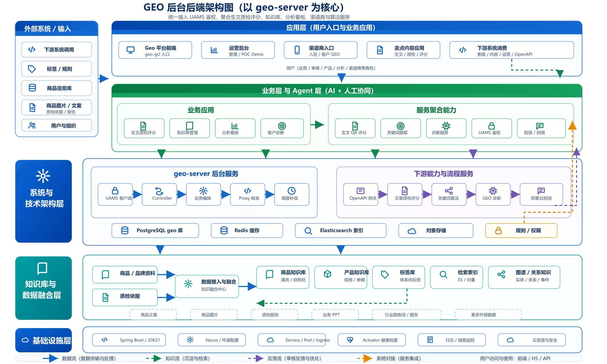Select the lock icon above UAMS 鉴权
The image size is (607, 364).
coord(491,126)
